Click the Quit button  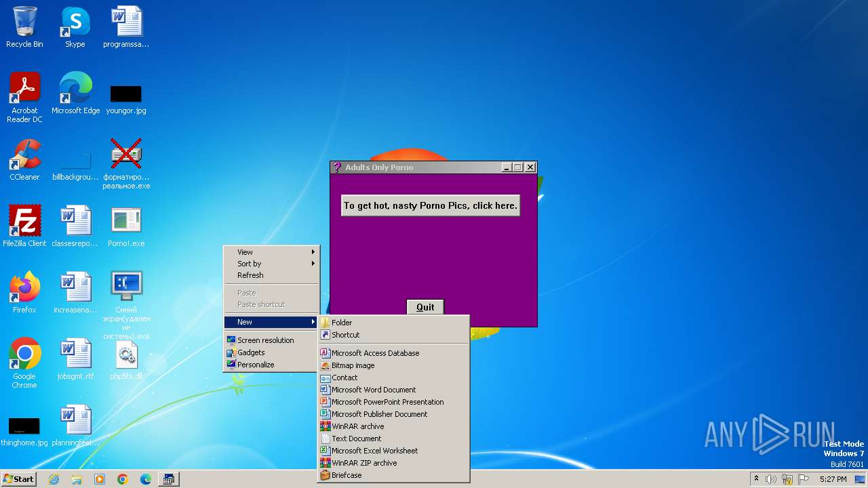(x=425, y=307)
